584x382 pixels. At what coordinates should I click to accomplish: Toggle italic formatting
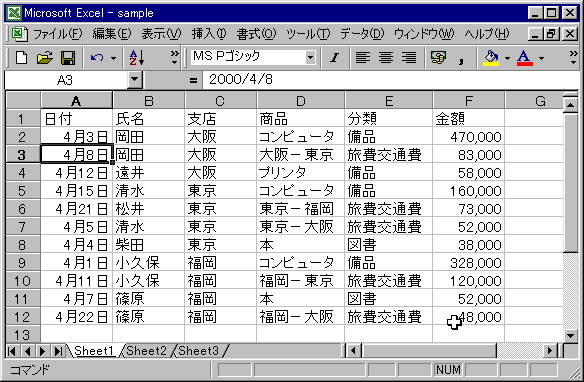(334, 58)
